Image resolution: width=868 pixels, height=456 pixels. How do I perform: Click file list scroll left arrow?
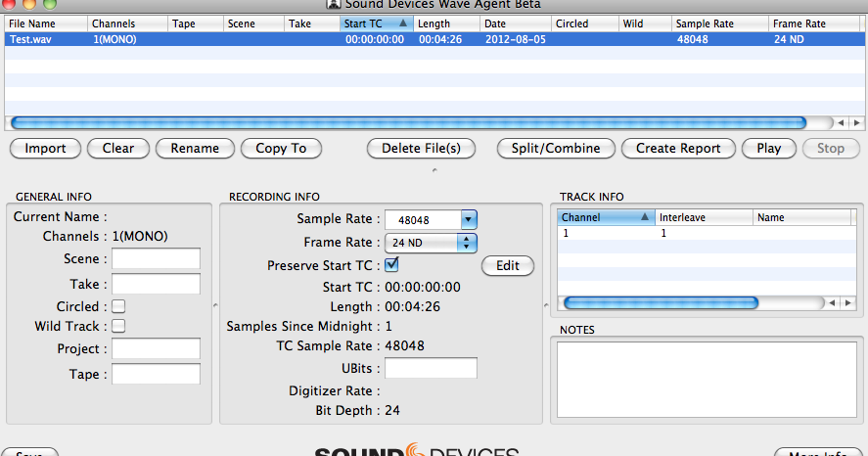pyautogui.click(x=841, y=123)
